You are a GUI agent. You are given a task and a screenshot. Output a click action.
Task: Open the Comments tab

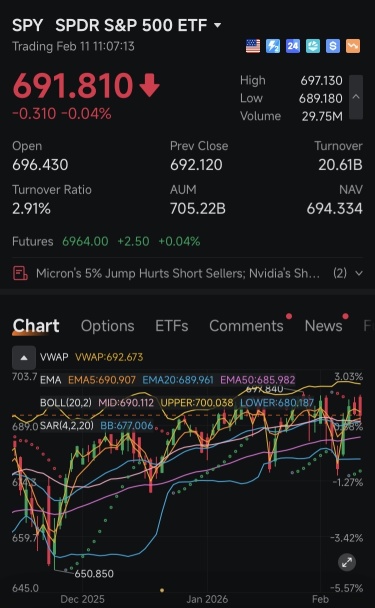[x=247, y=326]
